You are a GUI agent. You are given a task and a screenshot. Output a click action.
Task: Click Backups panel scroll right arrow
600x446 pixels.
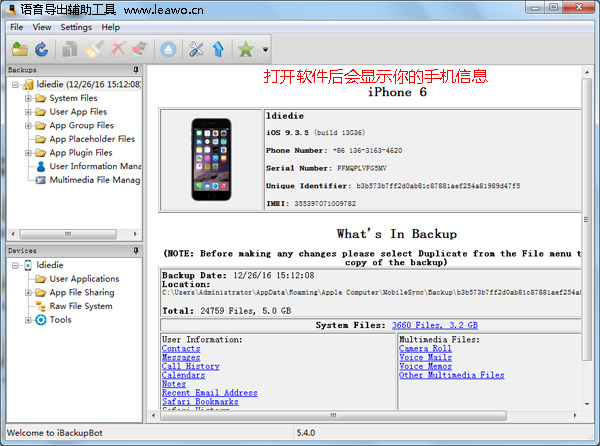coord(135,234)
